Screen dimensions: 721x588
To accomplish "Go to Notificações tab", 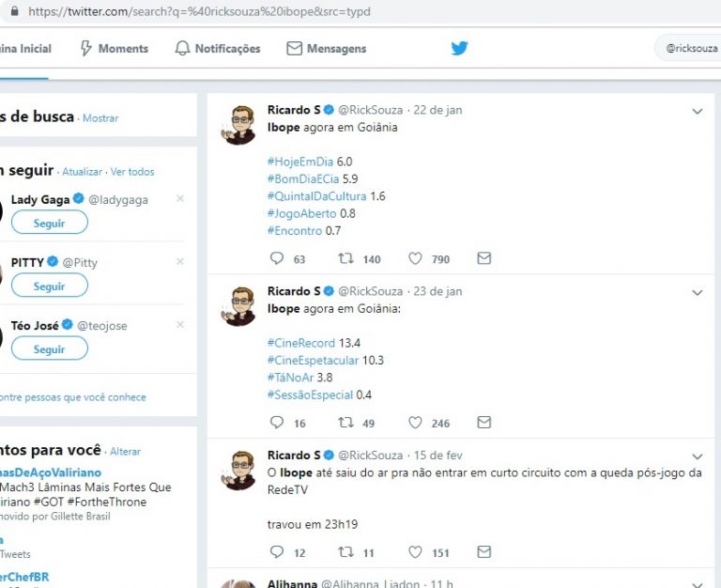I will [x=218, y=49].
